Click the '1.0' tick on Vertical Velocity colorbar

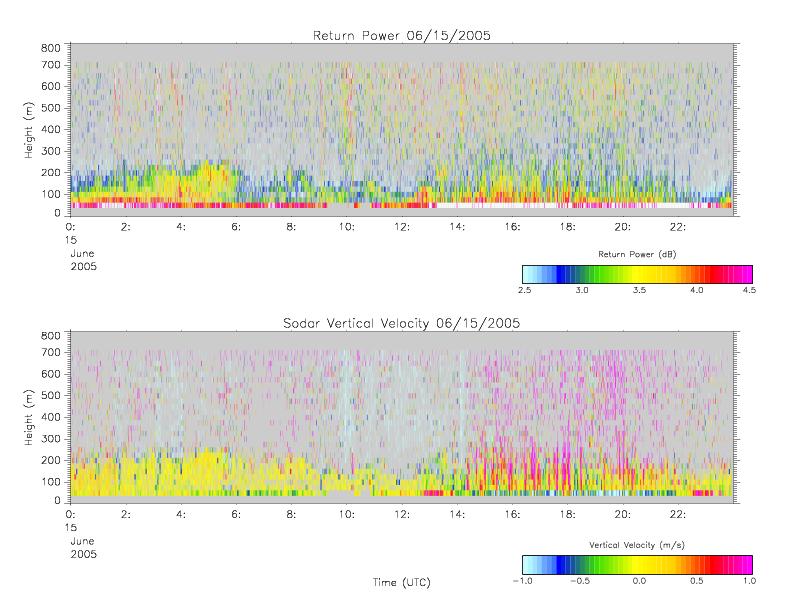pyautogui.click(x=749, y=581)
